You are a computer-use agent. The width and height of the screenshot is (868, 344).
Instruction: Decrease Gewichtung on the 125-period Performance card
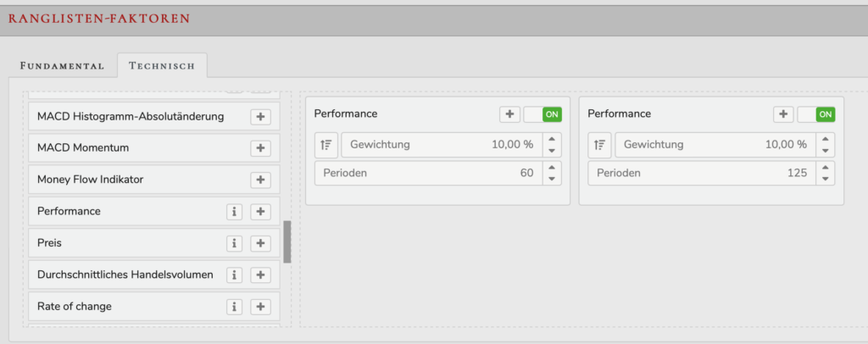pos(825,151)
